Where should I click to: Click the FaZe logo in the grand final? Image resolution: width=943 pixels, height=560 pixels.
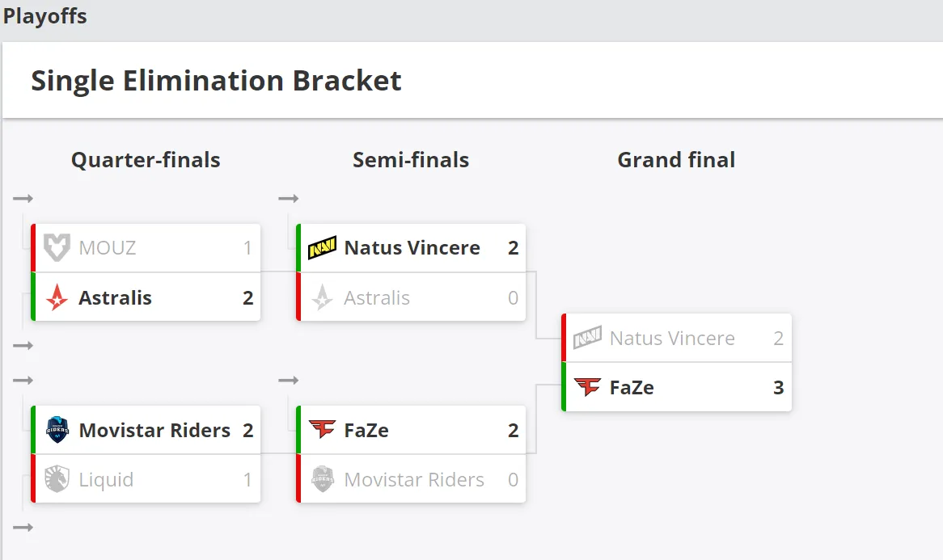coord(588,387)
